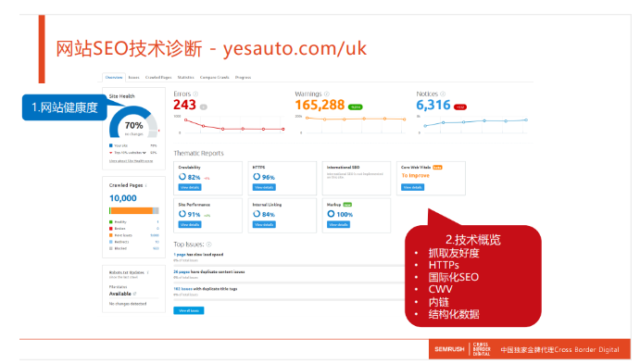Click the info icon beside Crawled Pages
This screenshot has width=640, height=364.
146,185
